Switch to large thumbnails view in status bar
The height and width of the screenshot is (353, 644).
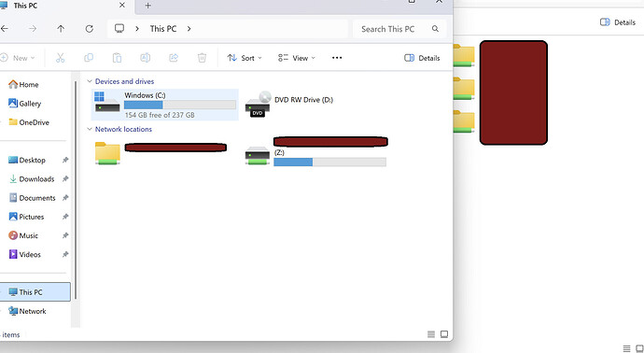point(444,334)
